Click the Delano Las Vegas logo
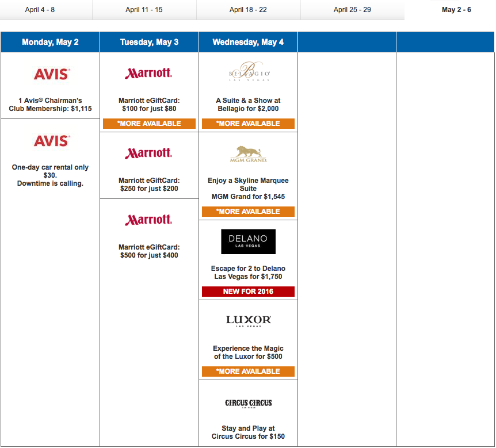Screen dimensions: 496x448 pyautogui.click(x=249, y=242)
